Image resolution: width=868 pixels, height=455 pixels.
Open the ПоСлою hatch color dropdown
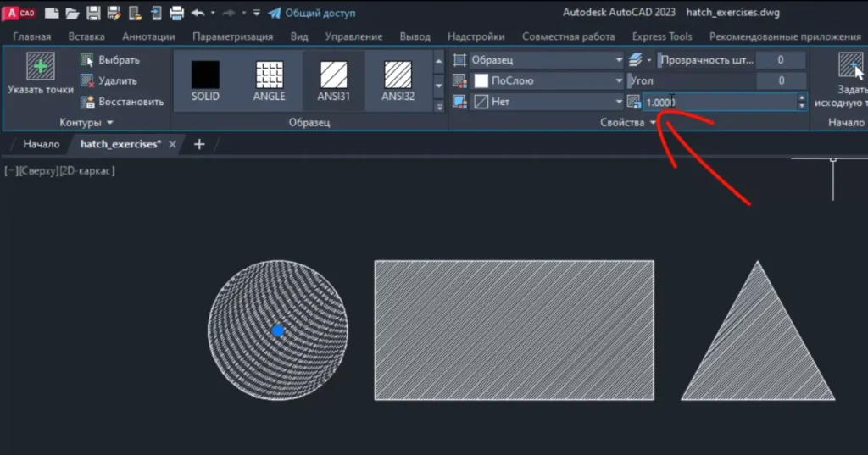[x=618, y=81]
